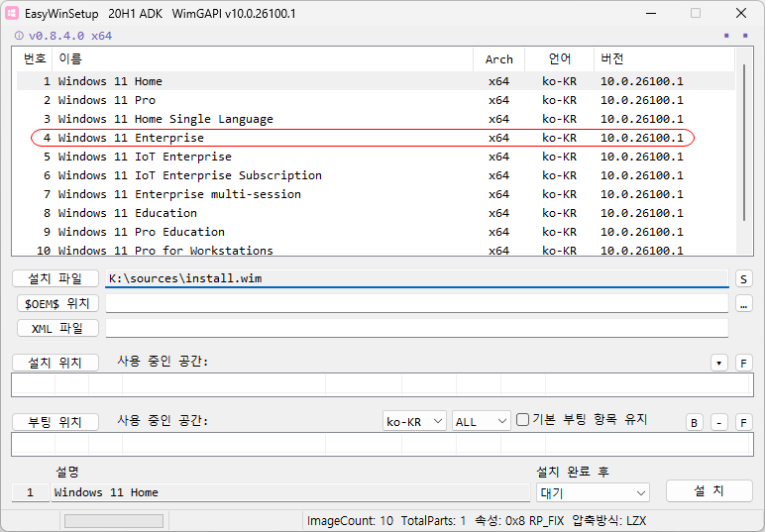Select Windows 11 Home Single Language row

(x=376, y=119)
